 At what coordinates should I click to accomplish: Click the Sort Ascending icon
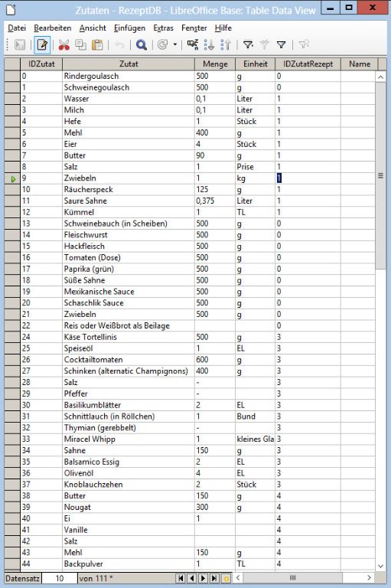[209, 45]
